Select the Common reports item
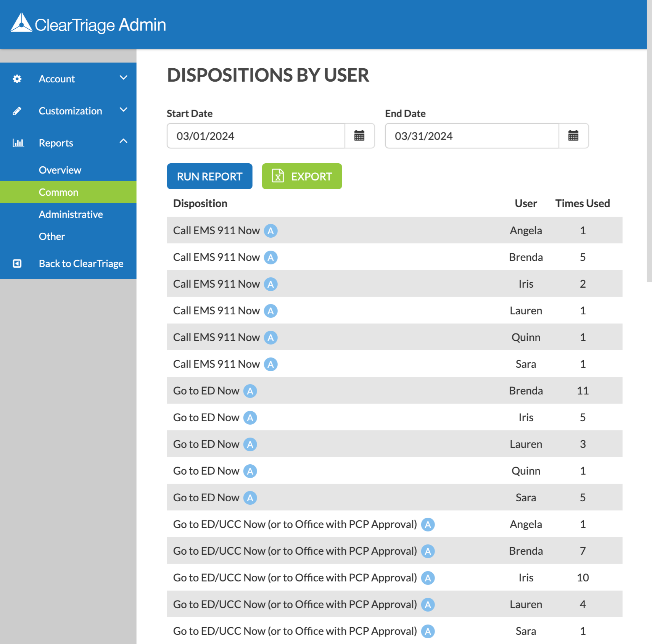This screenshot has width=652, height=644. 68,192
